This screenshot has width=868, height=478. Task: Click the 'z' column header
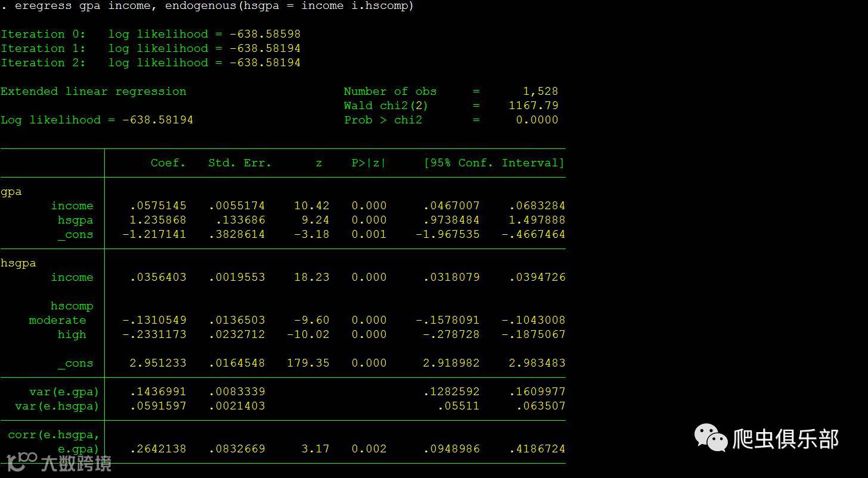pos(319,163)
